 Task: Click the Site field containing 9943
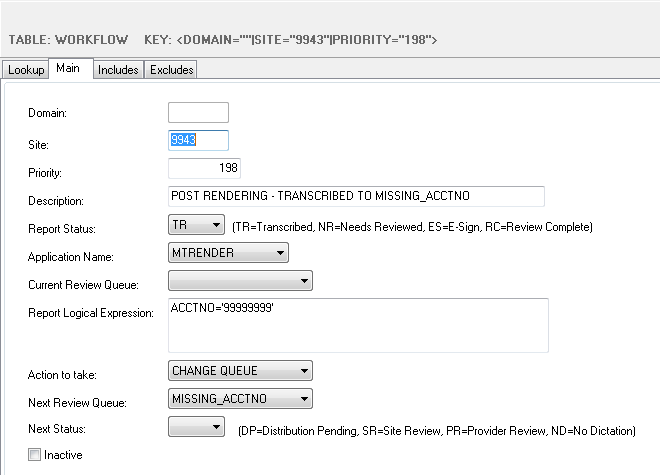198,141
